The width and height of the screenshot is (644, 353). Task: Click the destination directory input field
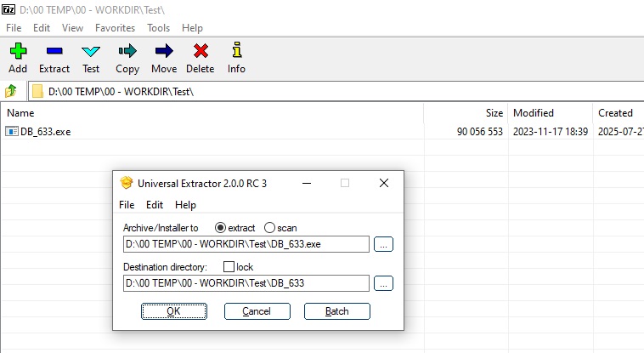246,283
